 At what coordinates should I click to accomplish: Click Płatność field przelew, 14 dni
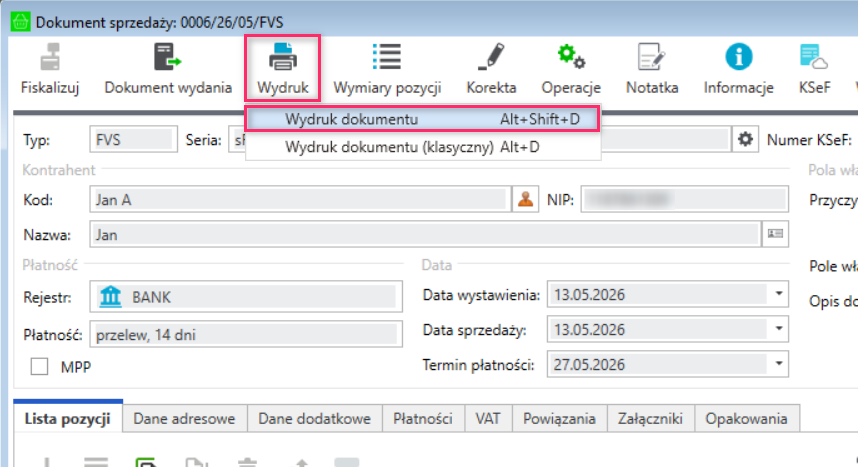click(x=246, y=334)
